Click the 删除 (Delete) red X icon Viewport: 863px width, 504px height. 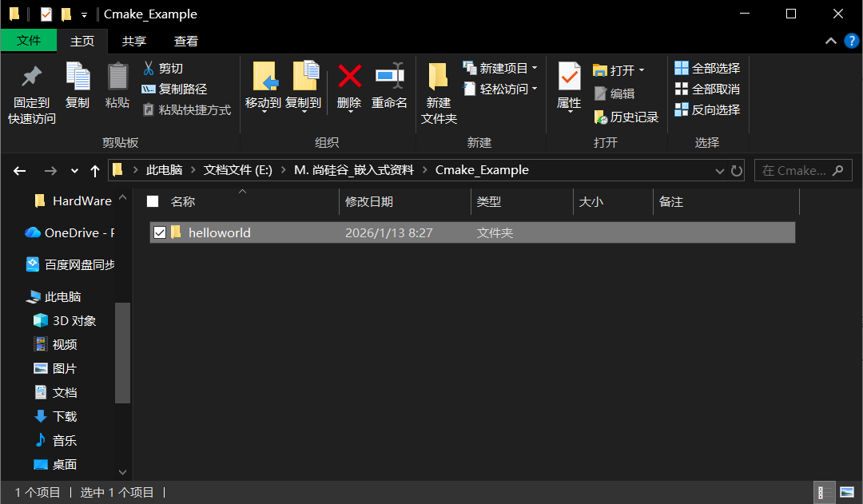pos(349,77)
